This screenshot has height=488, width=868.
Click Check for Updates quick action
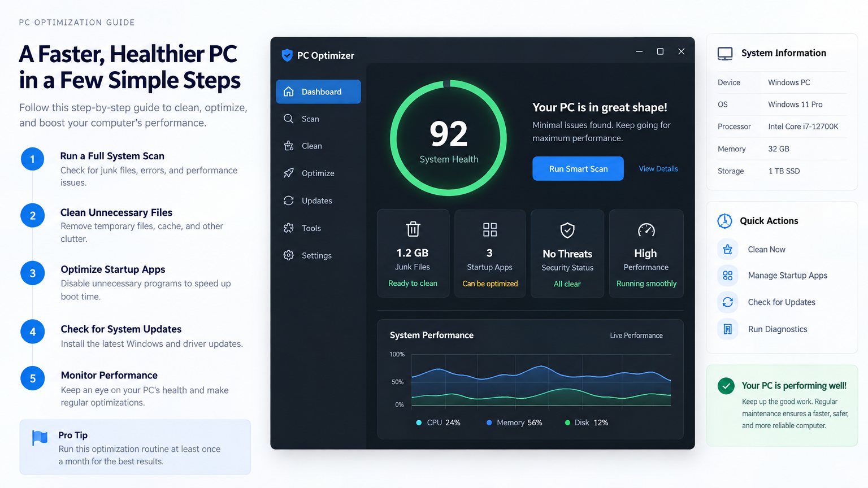(x=782, y=302)
